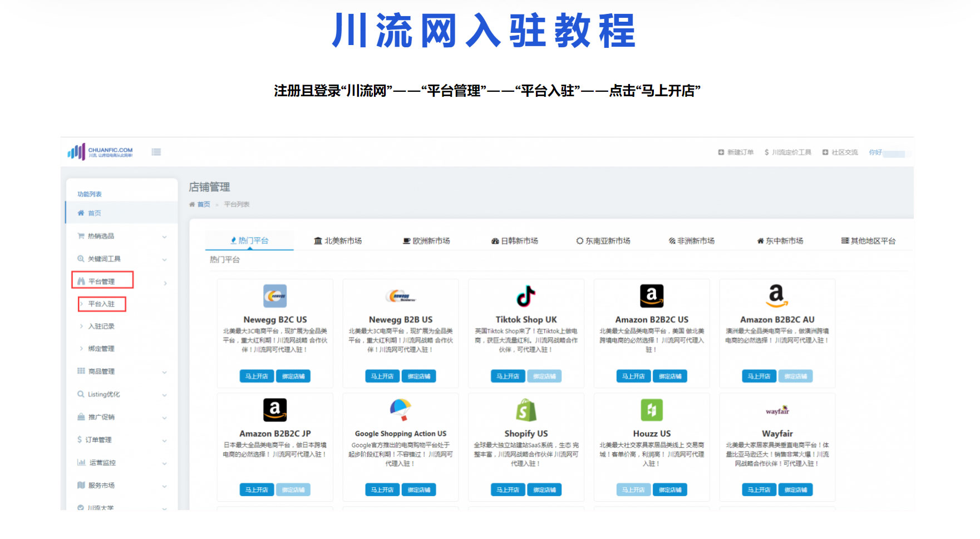Switch to the 东中新市场 tab
Screen dimensions: 980x539
(780, 240)
